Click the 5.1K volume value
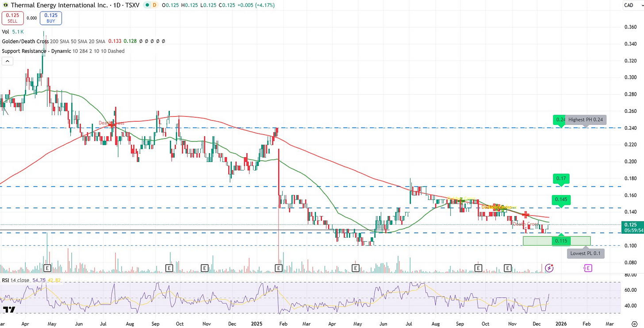The width and height of the screenshot is (644, 328). point(18,32)
